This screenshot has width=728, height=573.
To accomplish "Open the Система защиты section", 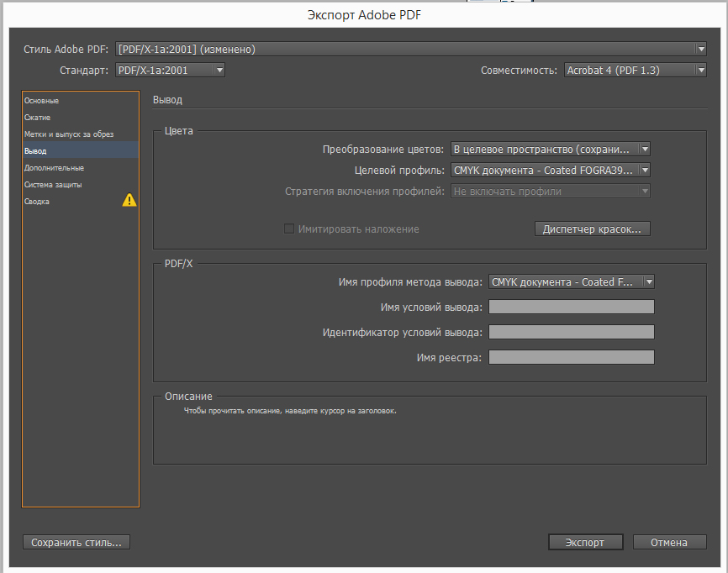I will [81, 184].
